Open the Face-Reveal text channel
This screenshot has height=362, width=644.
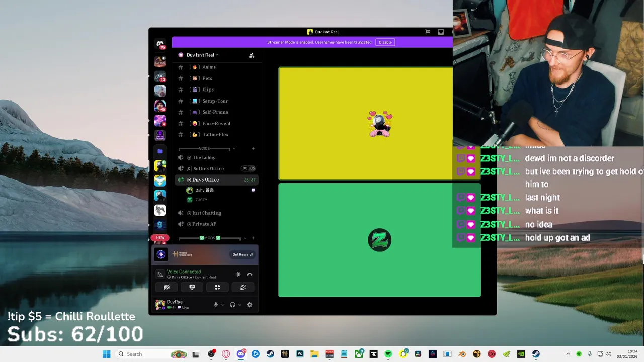pos(217,123)
